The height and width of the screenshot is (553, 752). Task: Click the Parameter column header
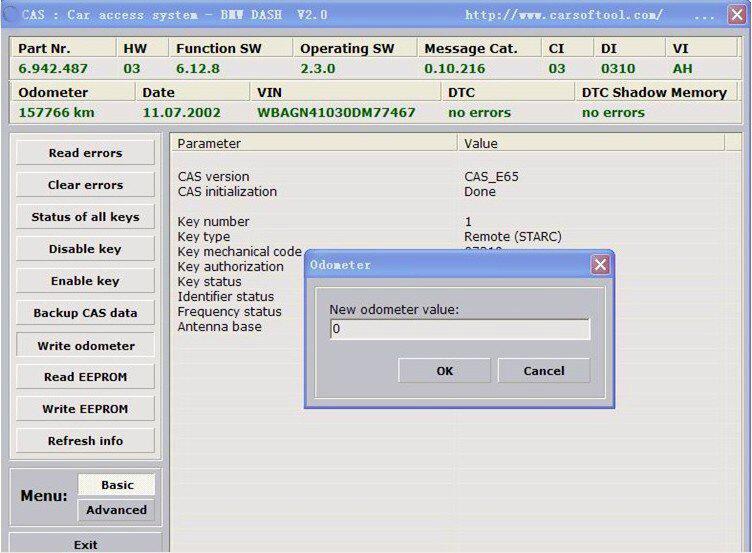(314, 143)
